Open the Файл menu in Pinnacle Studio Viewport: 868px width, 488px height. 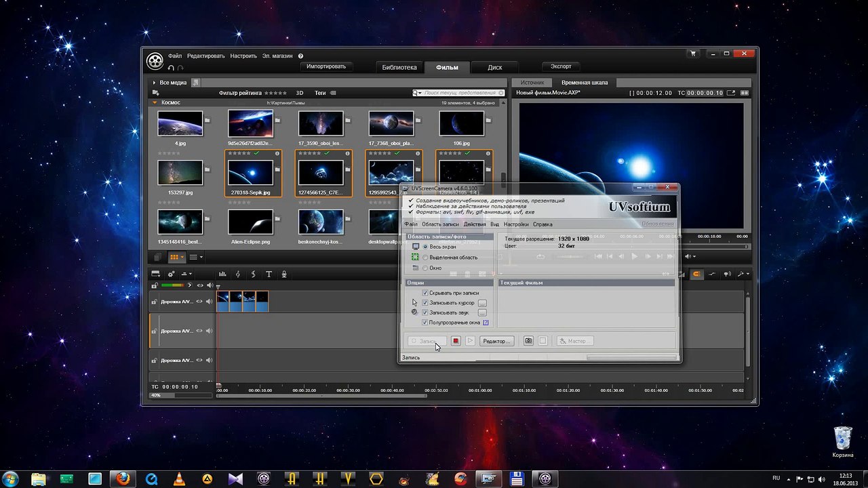pos(175,56)
